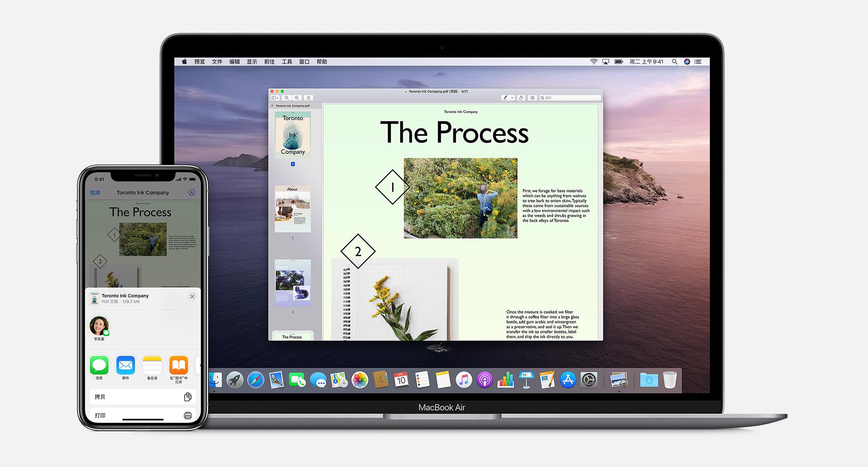Open the Apple menu
This screenshot has height=467, width=868.
pos(184,62)
